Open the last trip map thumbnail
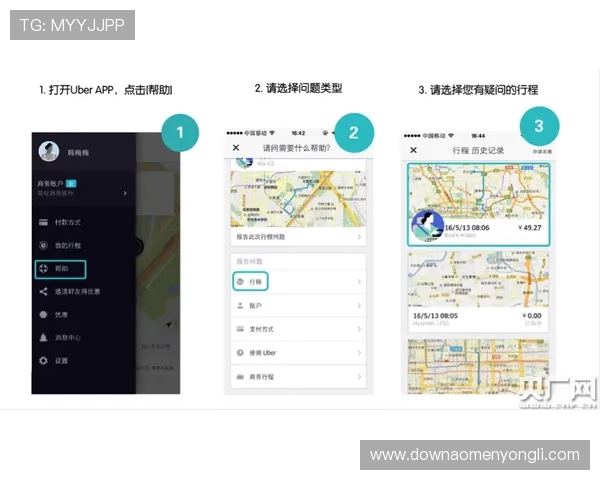This screenshot has width=600, height=480. [x=298, y=199]
